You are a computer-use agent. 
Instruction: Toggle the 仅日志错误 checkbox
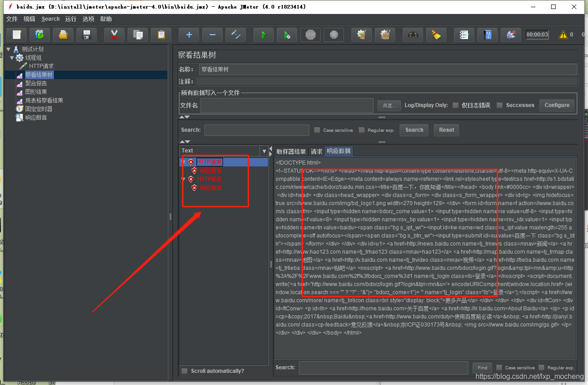click(455, 105)
